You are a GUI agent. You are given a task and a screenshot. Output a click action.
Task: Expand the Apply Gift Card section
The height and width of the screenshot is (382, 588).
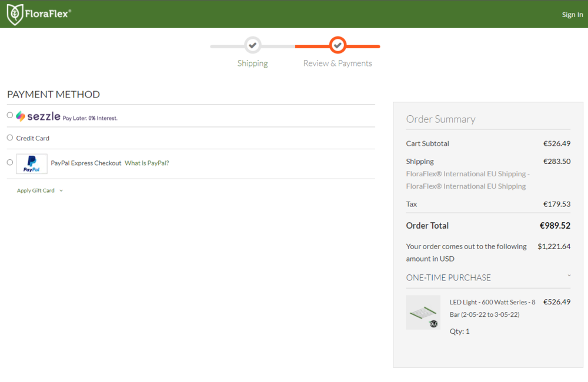(x=40, y=190)
